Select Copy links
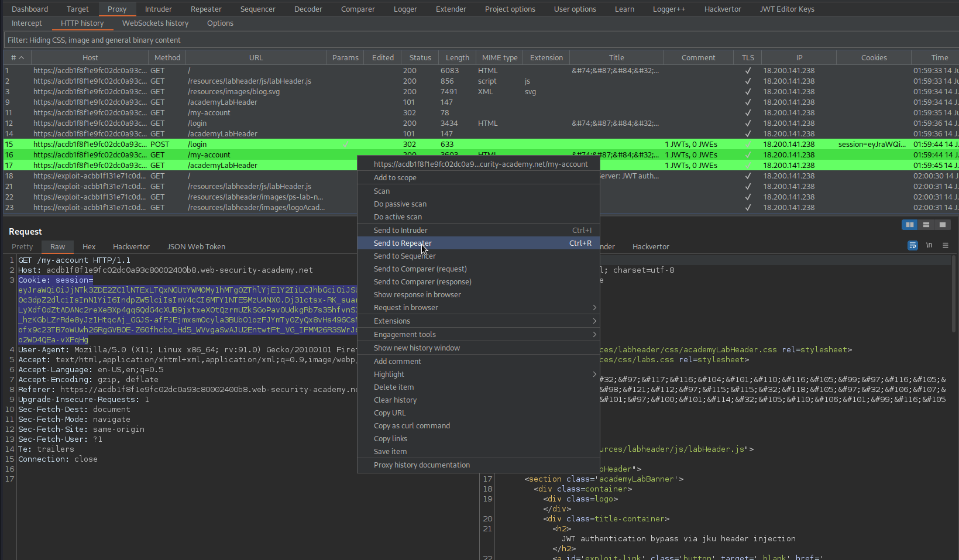 pos(479,439)
